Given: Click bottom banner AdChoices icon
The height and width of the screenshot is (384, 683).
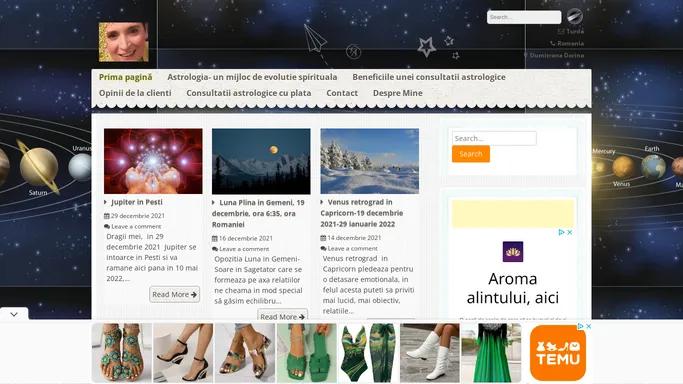Looking at the screenshot, I should 580,326.
